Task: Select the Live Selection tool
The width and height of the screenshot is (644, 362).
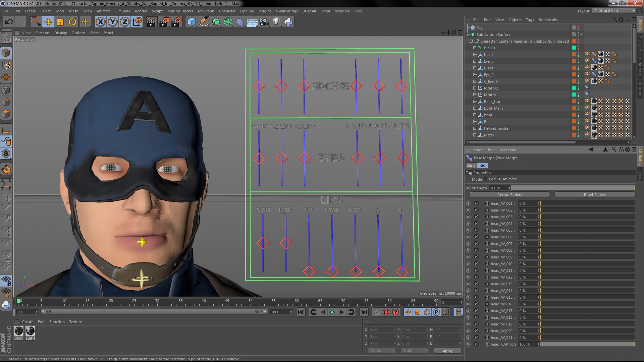Action: point(35,22)
